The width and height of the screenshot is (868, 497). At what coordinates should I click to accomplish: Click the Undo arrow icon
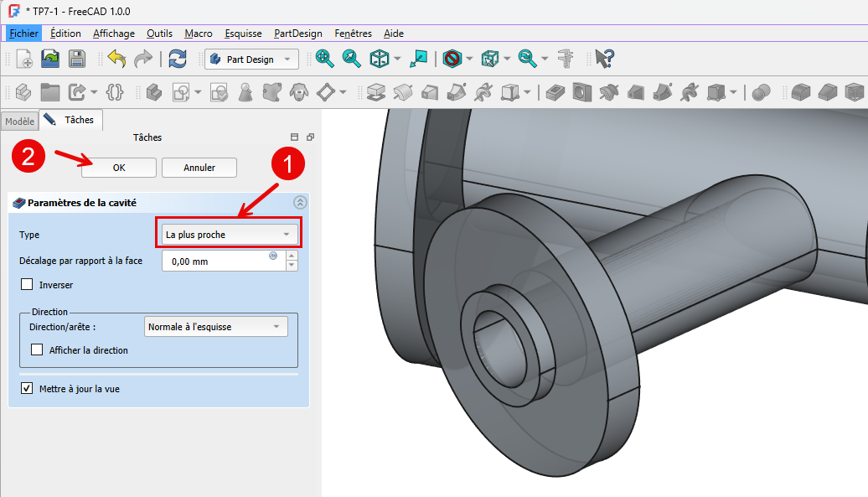116,59
